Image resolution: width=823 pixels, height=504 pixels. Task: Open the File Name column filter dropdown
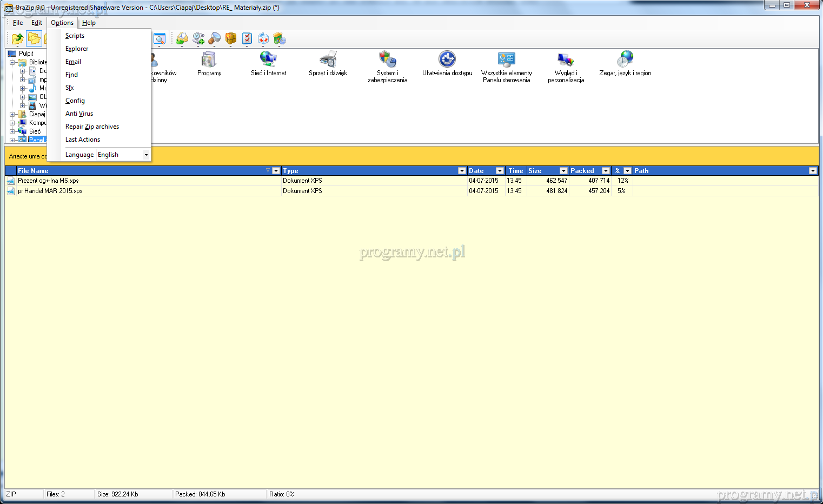276,171
